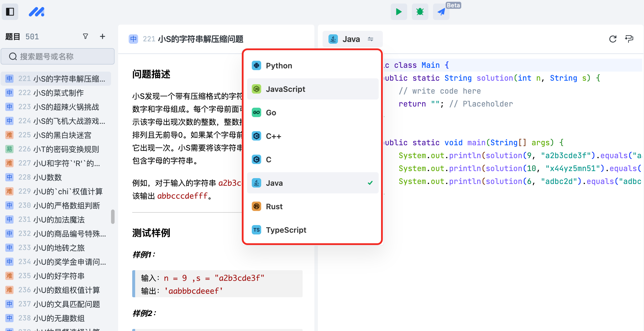Open the problem list filter icon
Viewport: 644px width, 331px height.
pos(85,36)
